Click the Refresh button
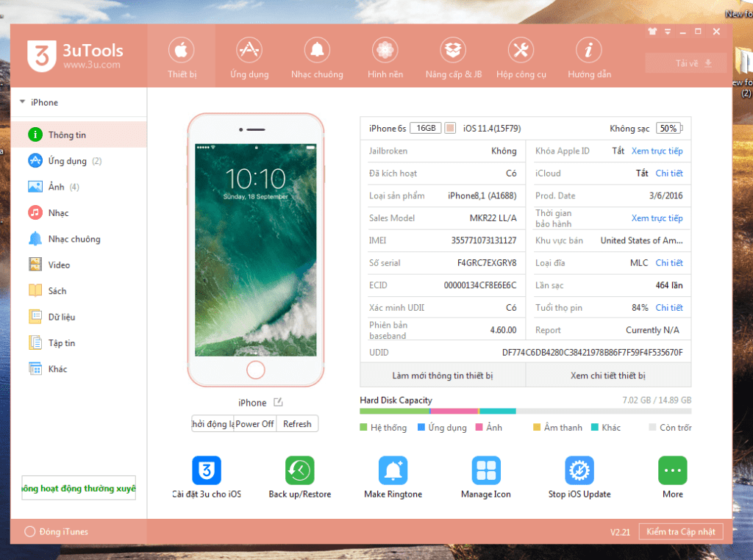 click(x=297, y=424)
